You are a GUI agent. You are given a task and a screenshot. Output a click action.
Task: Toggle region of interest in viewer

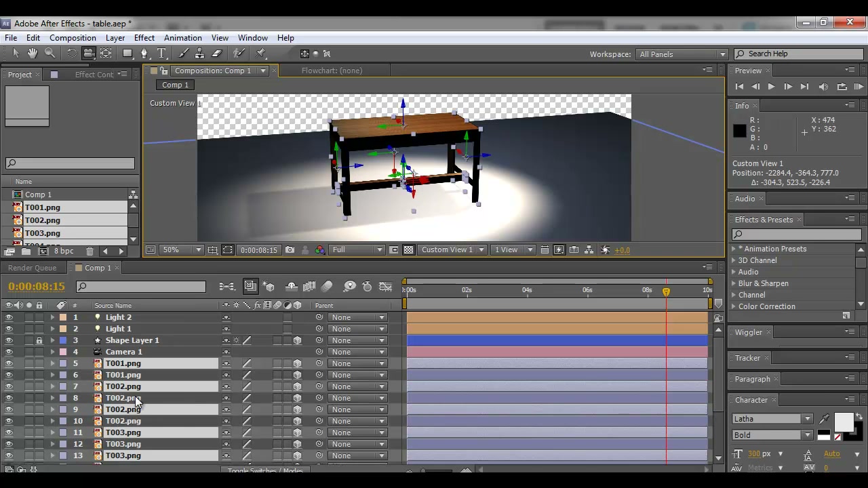[x=394, y=250]
